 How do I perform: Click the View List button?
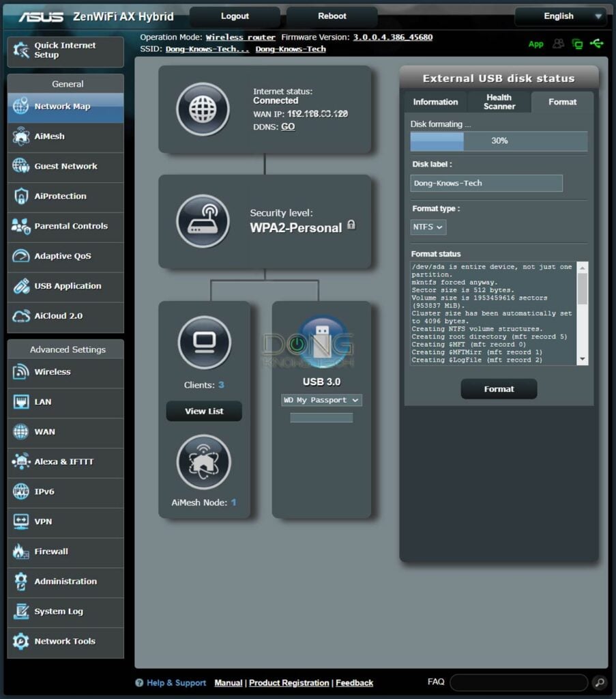point(204,411)
